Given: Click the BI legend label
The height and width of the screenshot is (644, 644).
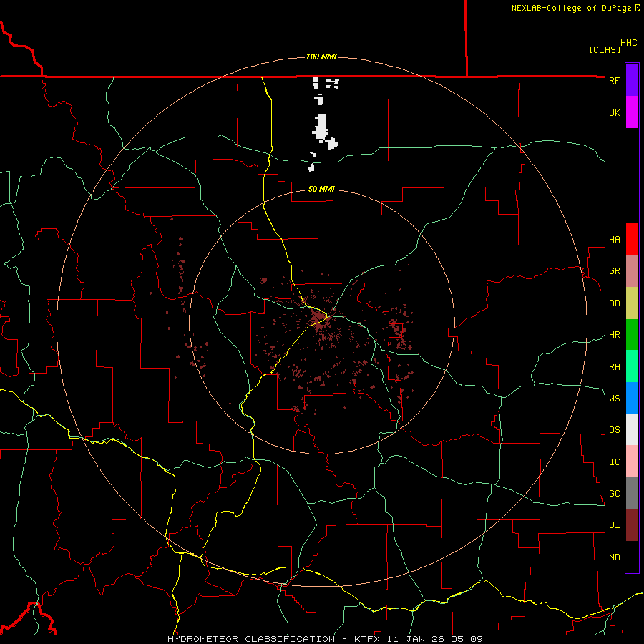Looking at the screenshot, I should pyautogui.click(x=614, y=525).
